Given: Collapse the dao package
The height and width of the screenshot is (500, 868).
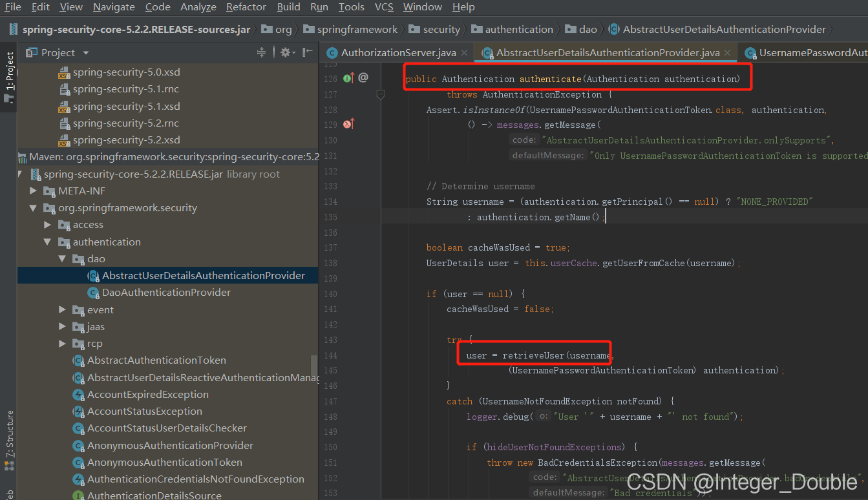Looking at the screenshot, I should click(62, 259).
